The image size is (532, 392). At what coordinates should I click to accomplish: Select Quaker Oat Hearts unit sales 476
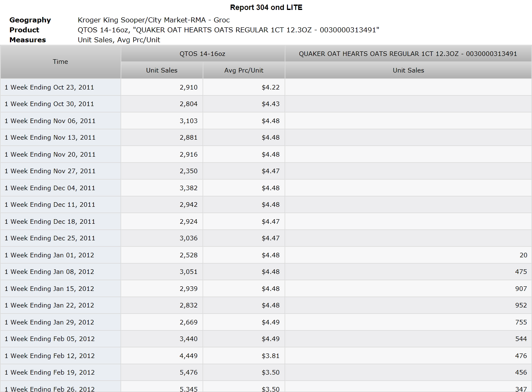pyautogui.click(x=521, y=356)
